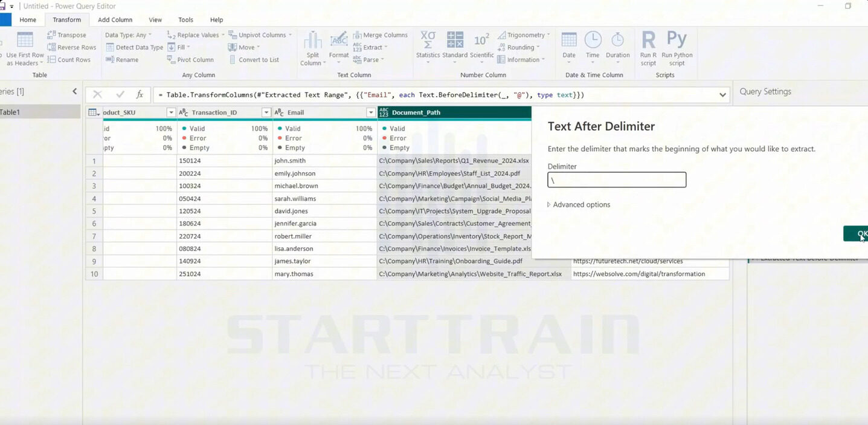Image resolution: width=868 pixels, height=425 pixels.
Task: Open Information dropdown
Action: coord(521,60)
